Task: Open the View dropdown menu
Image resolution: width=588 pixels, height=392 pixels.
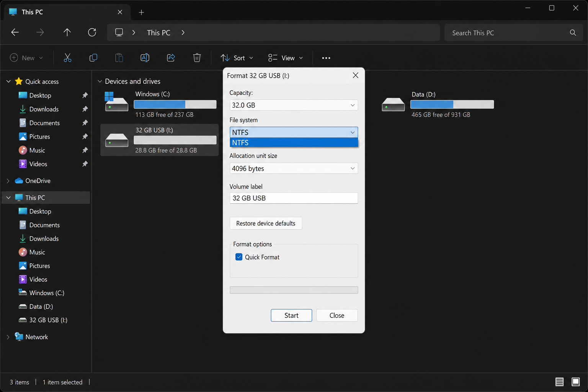Action: (286, 58)
